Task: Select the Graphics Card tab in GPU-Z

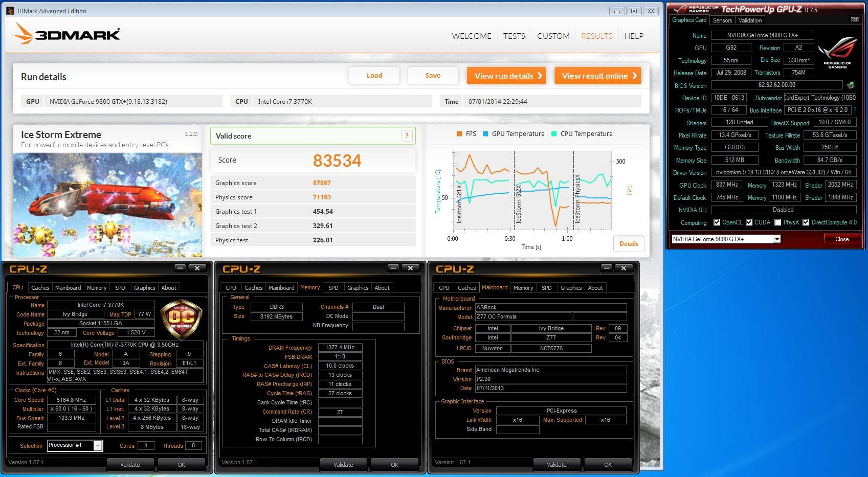Action: point(689,20)
